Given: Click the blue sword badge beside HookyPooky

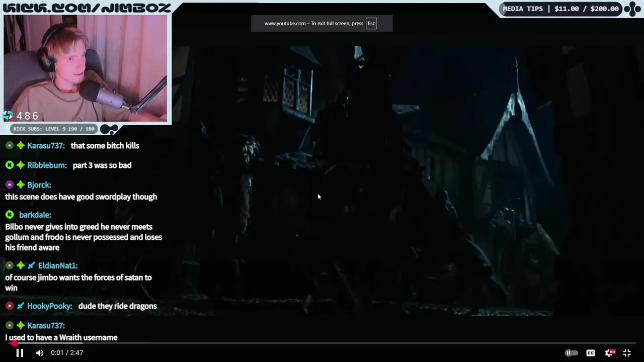Looking at the screenshot, I should [21, 306].
